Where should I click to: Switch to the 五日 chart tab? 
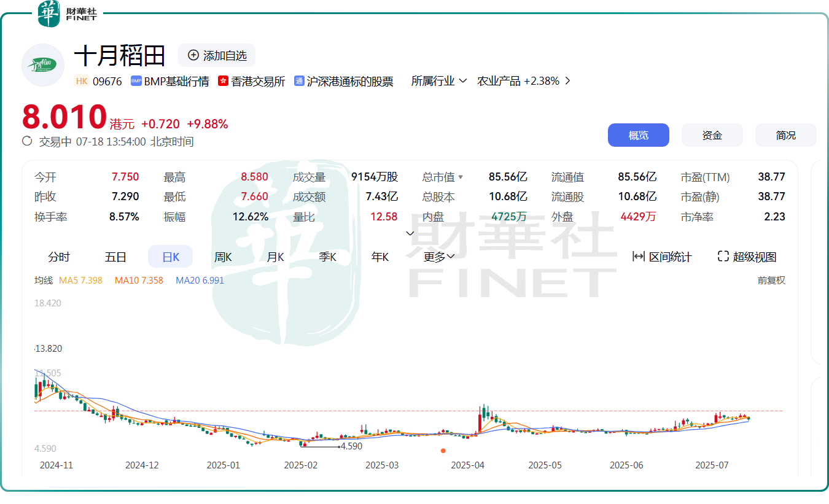pos(115,257)
